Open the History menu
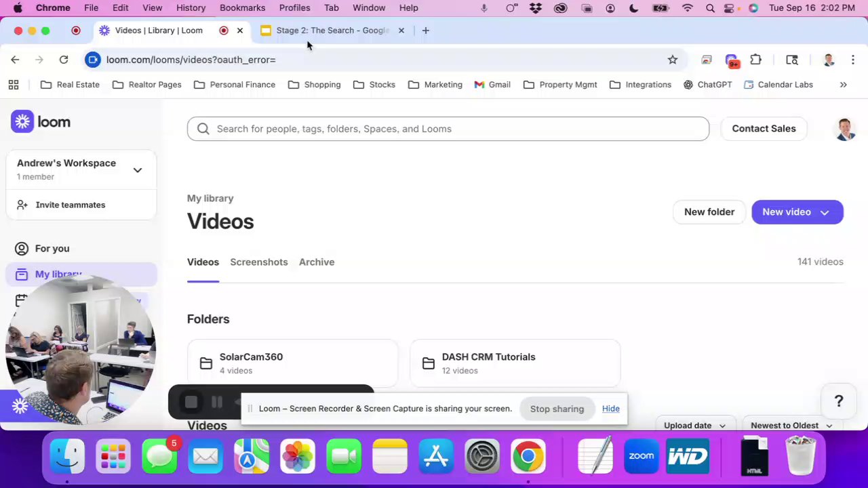 191,8
